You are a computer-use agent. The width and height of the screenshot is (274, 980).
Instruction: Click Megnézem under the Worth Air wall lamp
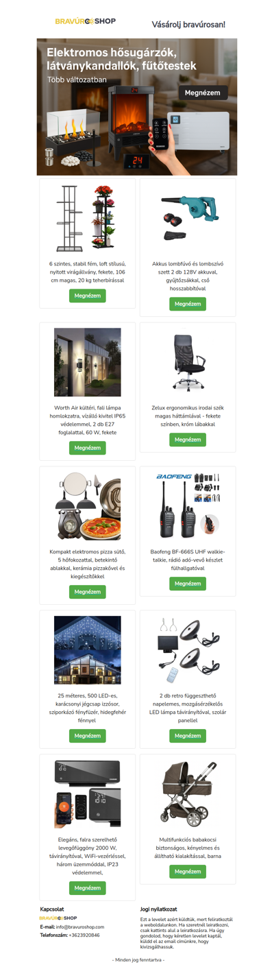[87, 448]
